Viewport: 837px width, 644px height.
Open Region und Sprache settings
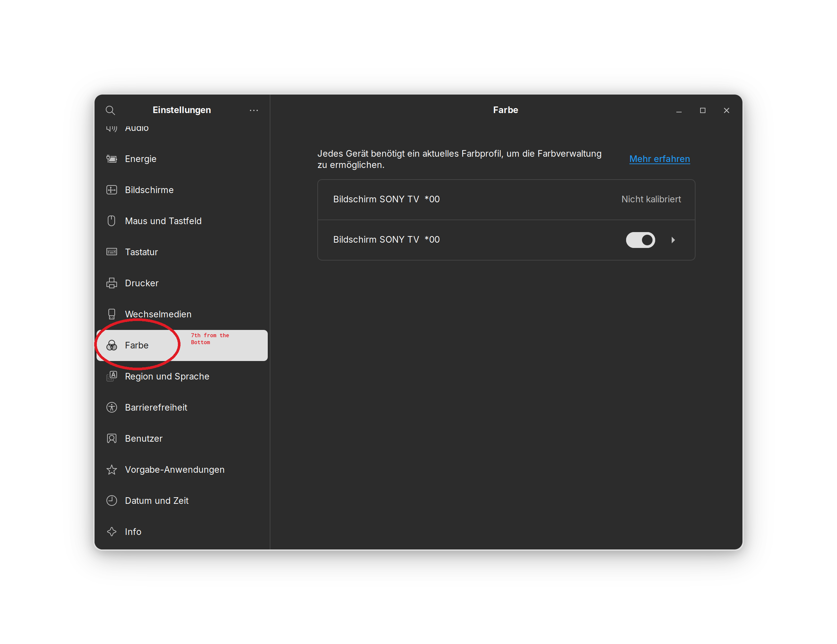tap(182, 377)
